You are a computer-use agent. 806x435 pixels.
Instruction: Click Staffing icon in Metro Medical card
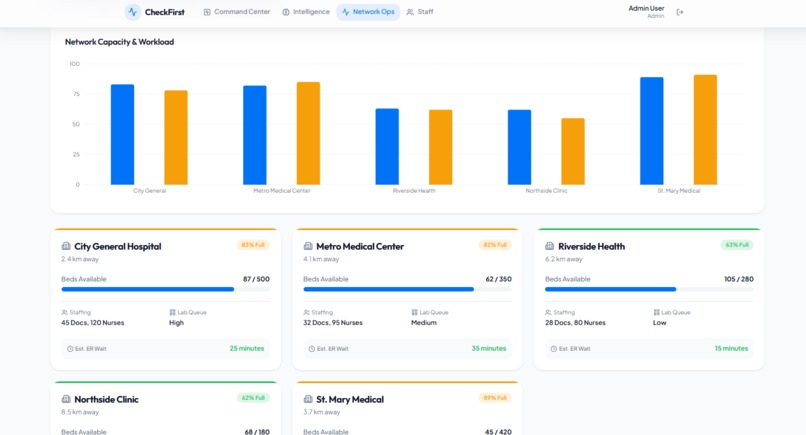click(x=306, y=313)
